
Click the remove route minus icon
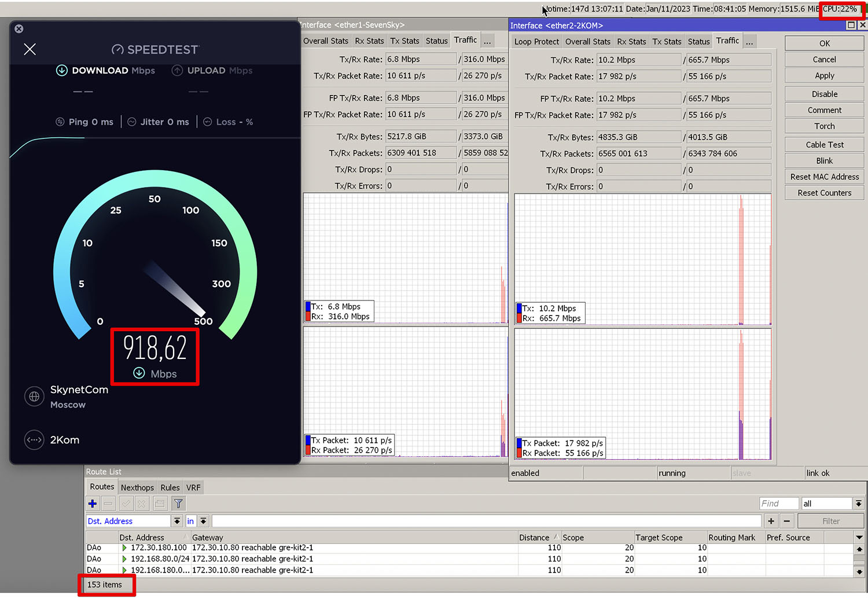[108, 504]
